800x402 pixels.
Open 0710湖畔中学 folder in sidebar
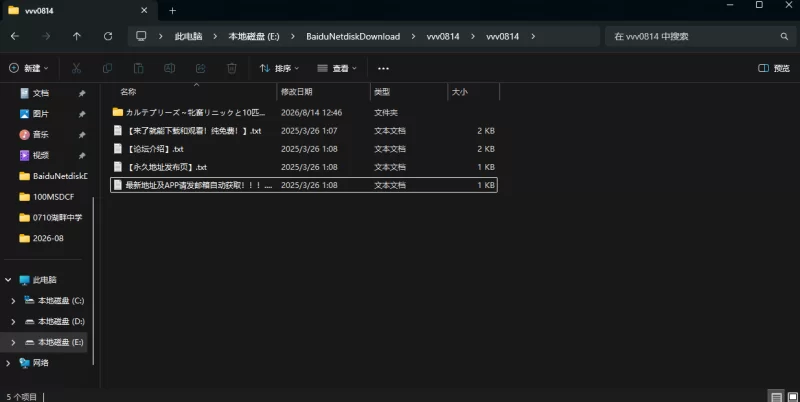click(51, 217)
